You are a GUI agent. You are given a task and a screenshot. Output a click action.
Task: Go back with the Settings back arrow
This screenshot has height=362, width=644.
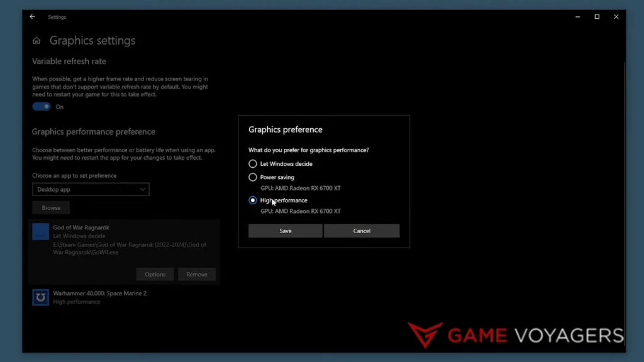pyautogui.click(x=33, y=17)
